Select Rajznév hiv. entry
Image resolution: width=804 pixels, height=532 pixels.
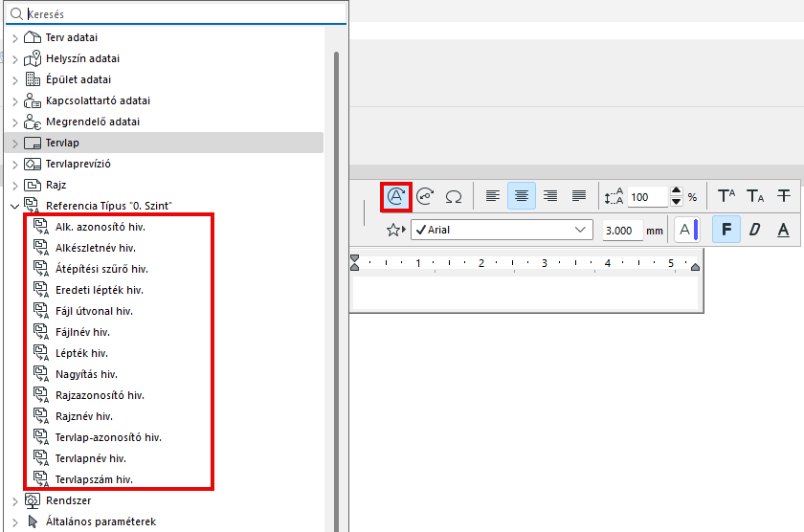pos(84,416)
